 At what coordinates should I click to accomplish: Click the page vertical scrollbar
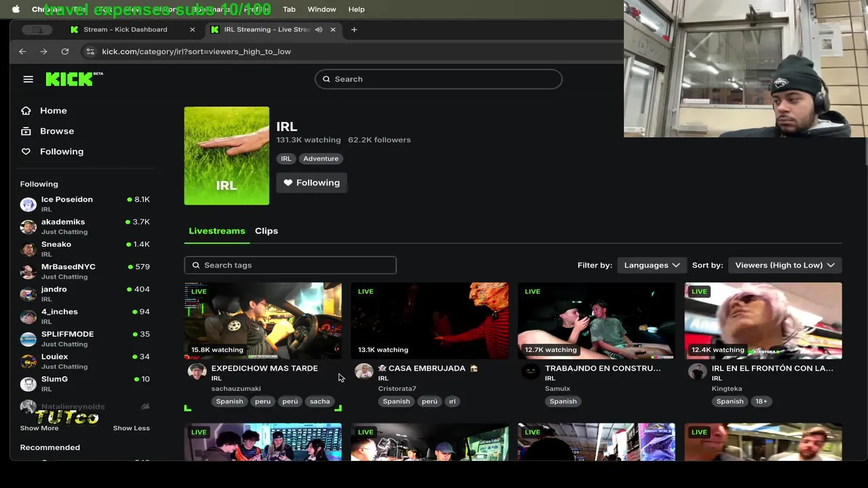(865, 152)
